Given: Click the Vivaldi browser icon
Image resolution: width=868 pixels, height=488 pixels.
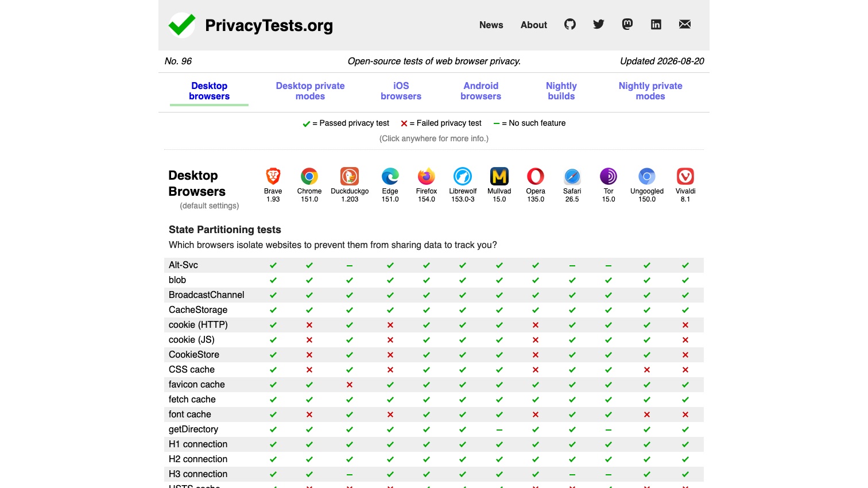Looking at the screenshot, I should (x=685, y=176).
